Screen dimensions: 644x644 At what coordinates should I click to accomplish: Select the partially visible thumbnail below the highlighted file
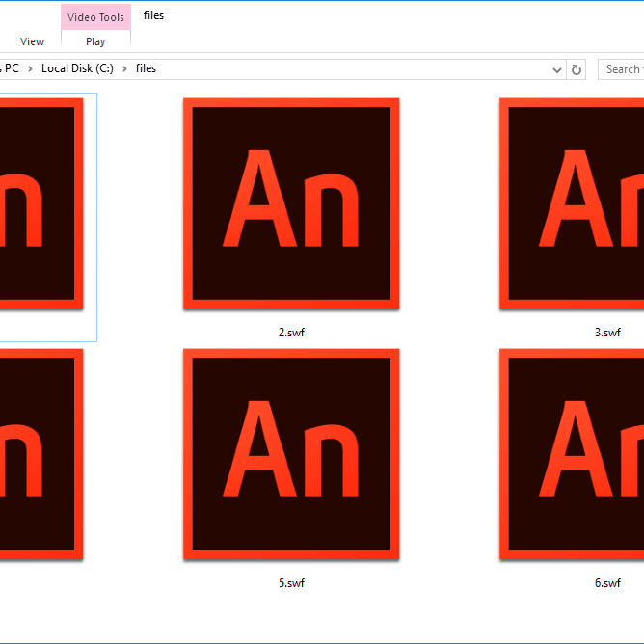coord(41,454)
